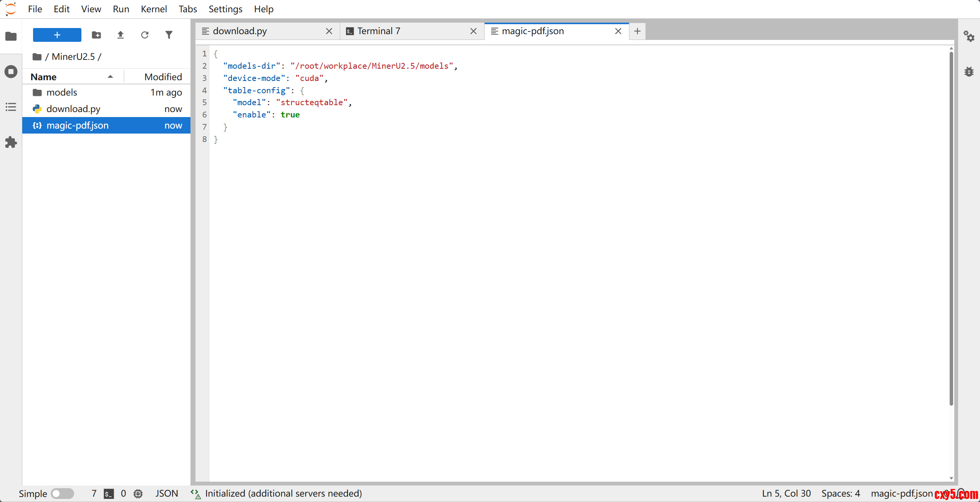Open the Spaces: 4 indentation selector
The height and width of the screenshot is (502, 980).
840,493
